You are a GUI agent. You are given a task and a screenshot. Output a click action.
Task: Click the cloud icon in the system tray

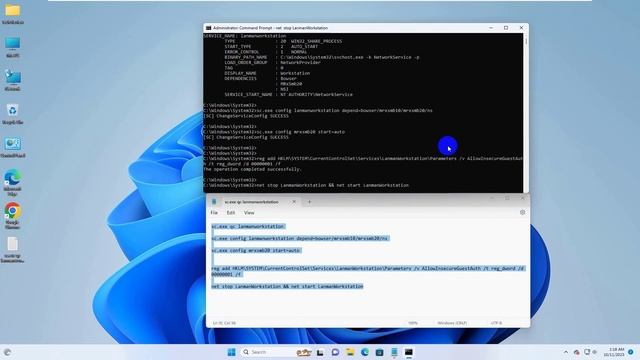point(576,352)
